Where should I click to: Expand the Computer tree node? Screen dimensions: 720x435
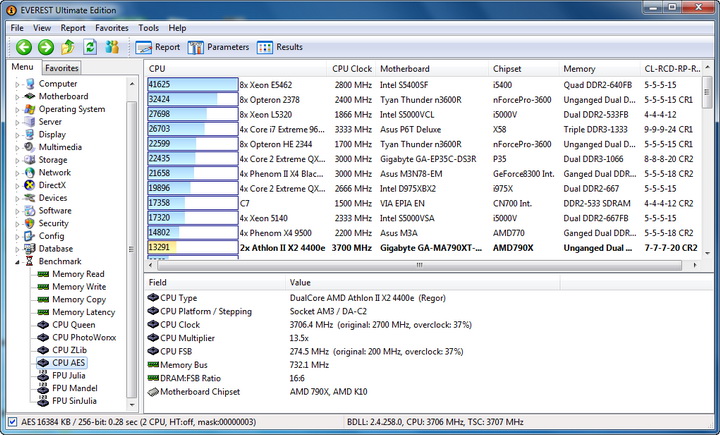pyautogui.click(x=17, y=84)
